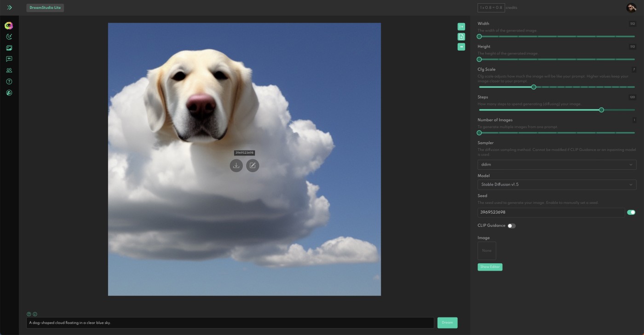Image resolution: width=644 pixels, height=335 pixels.
Task: Click the Height slider handle
Action: [479, 59]
